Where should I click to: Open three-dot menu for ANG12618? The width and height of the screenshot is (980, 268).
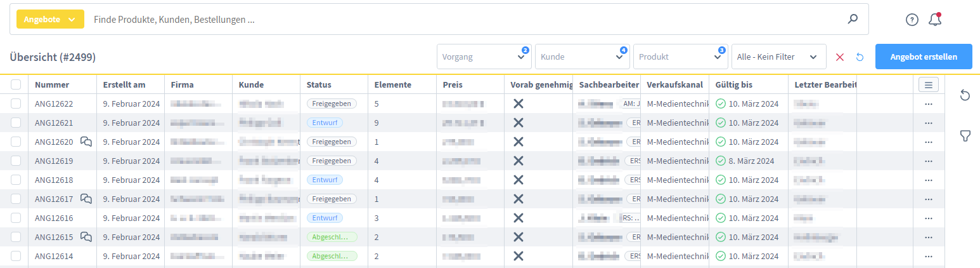929,180
